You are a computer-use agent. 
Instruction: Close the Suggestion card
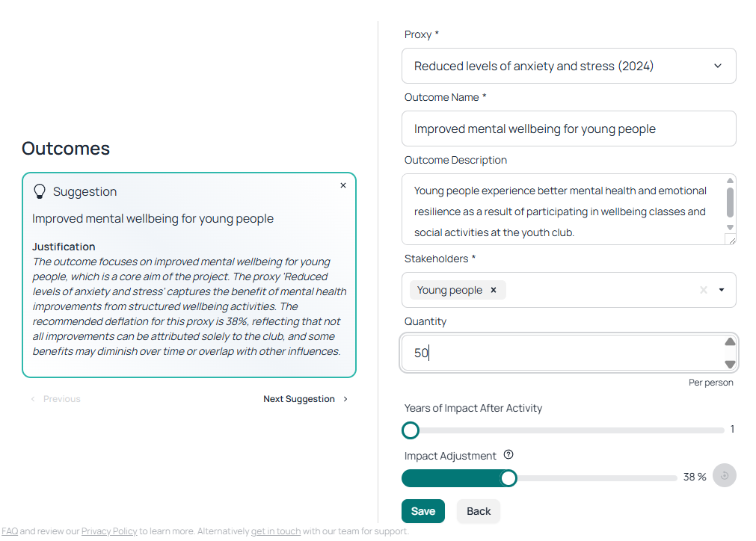coord(343,185)
